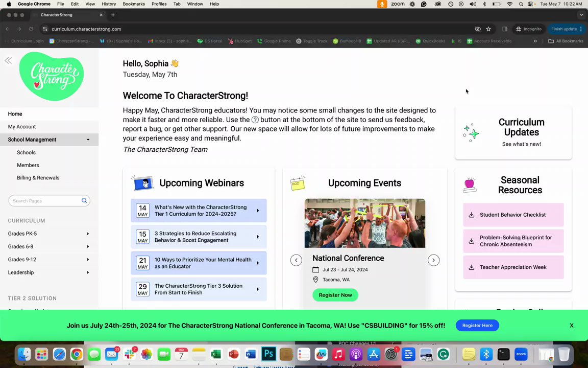Screen dimensions: 588x368
Task: Open Chrome side panel icon
Action: pos(505,29)
